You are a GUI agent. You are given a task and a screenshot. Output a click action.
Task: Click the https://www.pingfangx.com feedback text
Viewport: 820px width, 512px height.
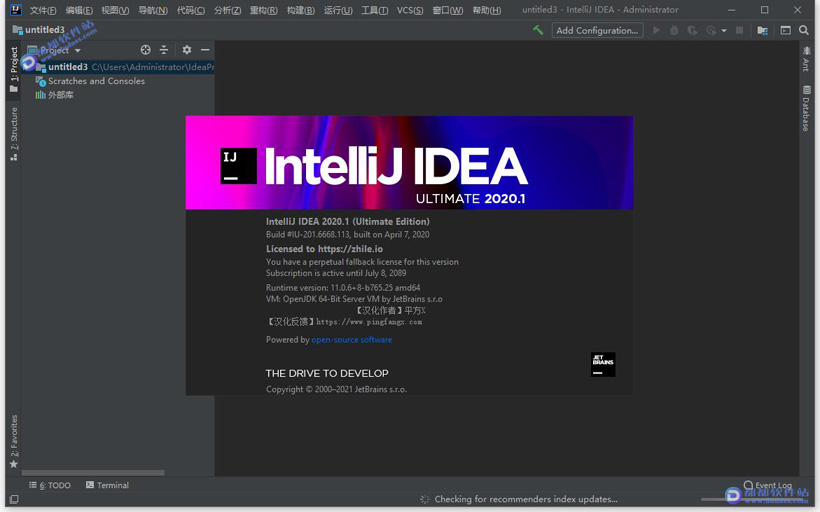tap(369, 322)
